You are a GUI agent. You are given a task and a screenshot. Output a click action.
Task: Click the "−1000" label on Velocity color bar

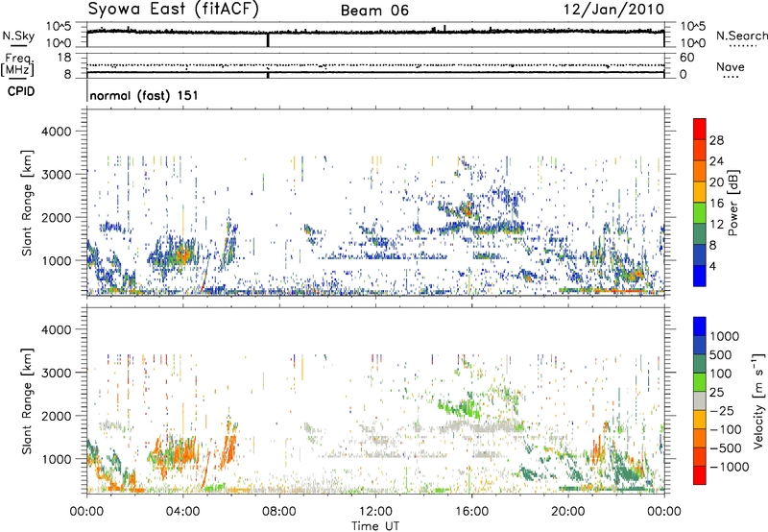[729, 467]
